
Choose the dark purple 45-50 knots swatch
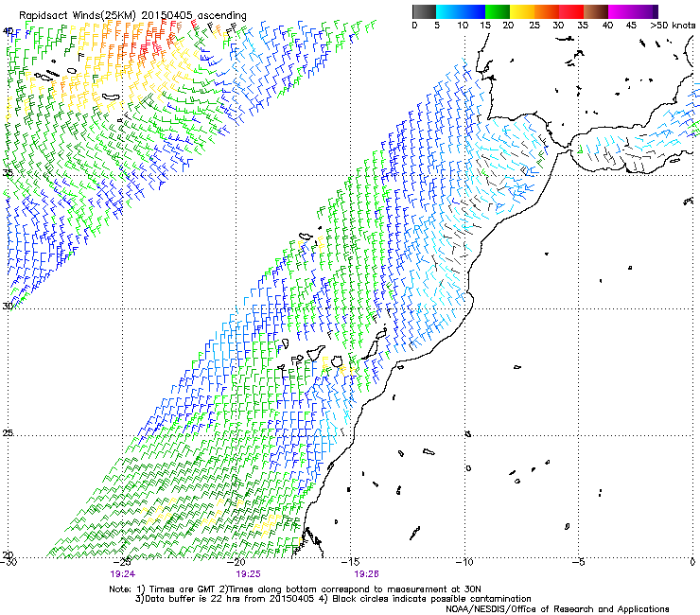point(646,11)
